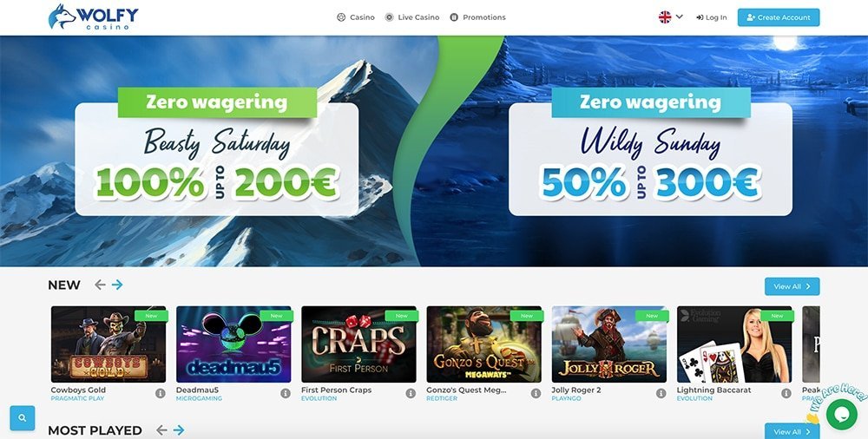Screen dimensions: 868x439
Task: Click the Wolfy Casino wolf logo
Action: (93, 16)
